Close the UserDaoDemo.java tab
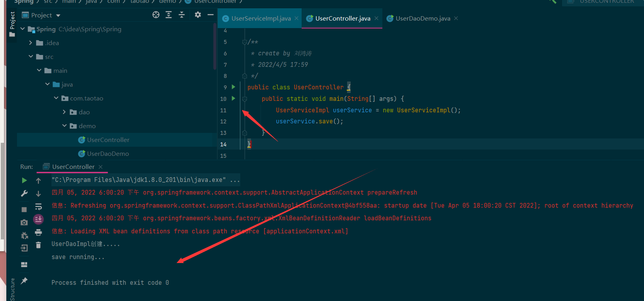 [x=456, y=18]
